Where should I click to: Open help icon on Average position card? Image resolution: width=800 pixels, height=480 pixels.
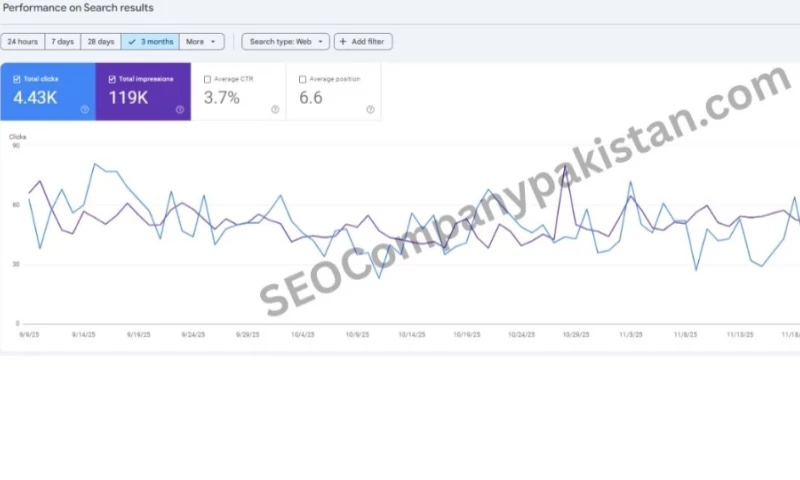pyautogui.click(x=370, y=109)
